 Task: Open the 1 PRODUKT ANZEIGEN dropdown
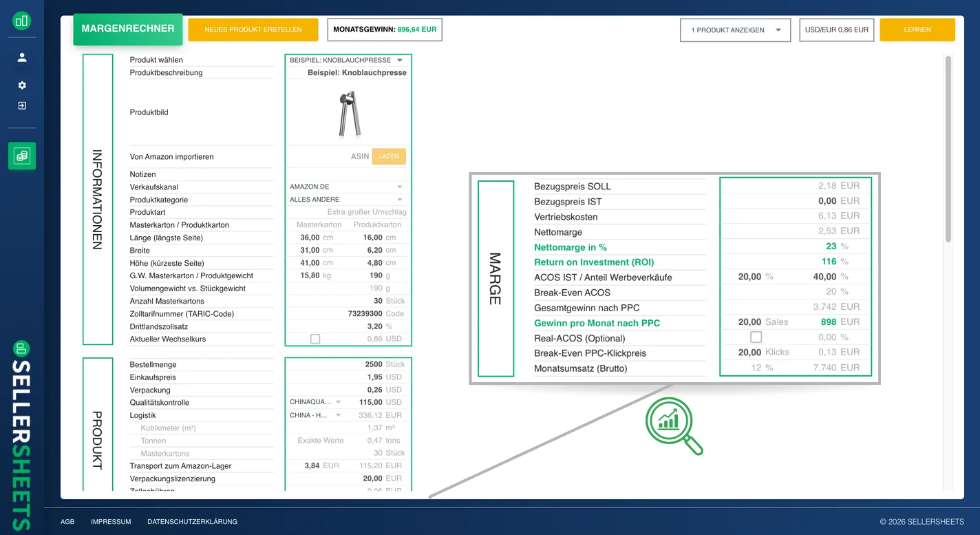coord(736,30)
